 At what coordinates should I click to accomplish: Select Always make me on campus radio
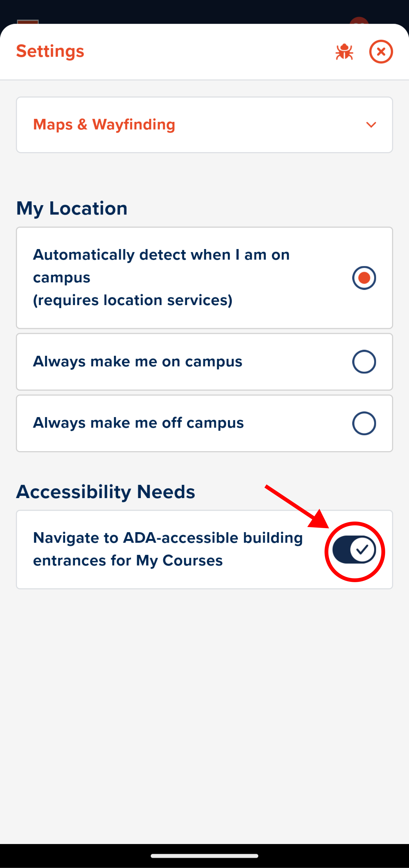[364, 362]
